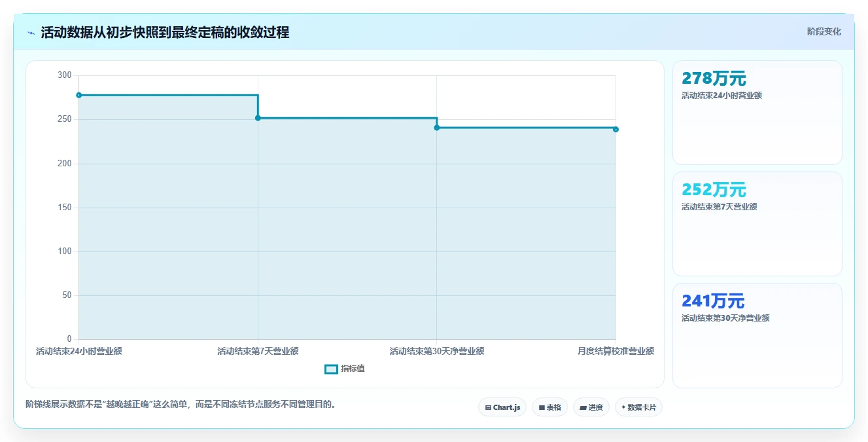The height and width of the screenshot is (442, 868).
Task: Click the footnote text about 阶梯线展示数据
Action: click(x=182, y=404)
